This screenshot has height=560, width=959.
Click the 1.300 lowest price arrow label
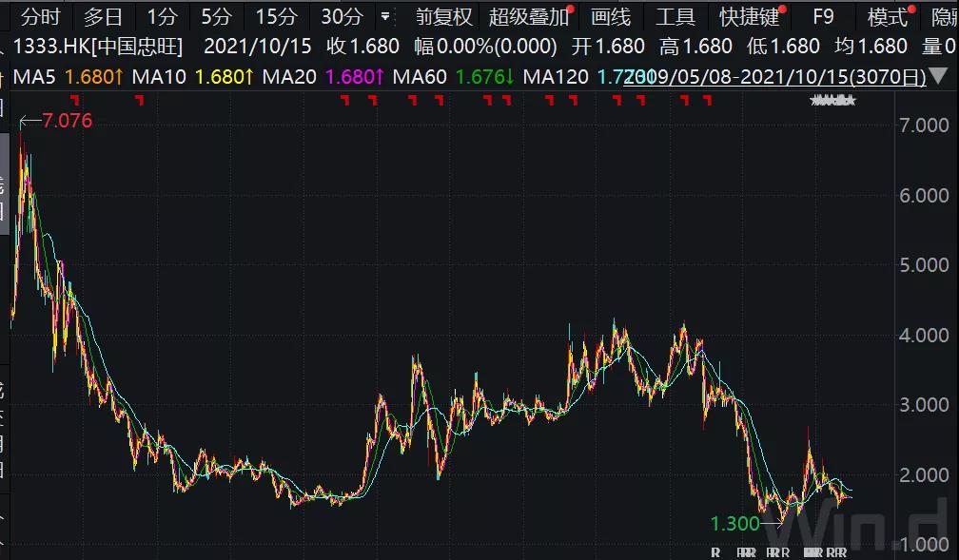click(x=736, y=523)
